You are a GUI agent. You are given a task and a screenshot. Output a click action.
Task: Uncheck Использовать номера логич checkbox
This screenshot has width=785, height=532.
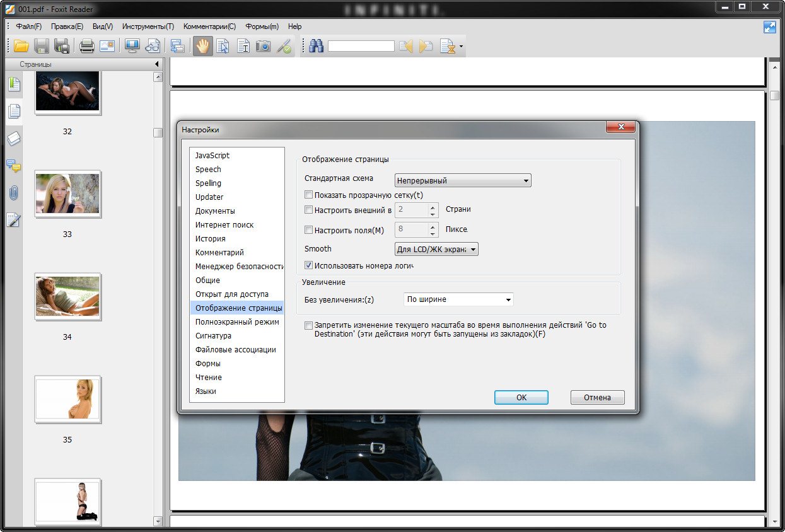[x=308, y=265]
